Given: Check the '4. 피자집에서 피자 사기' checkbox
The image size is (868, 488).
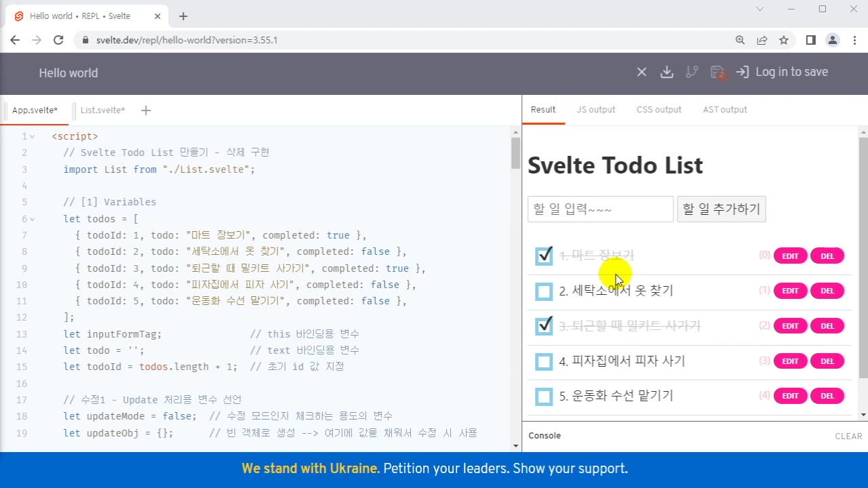Looking at the screenshot, I should tap(544, 361).
